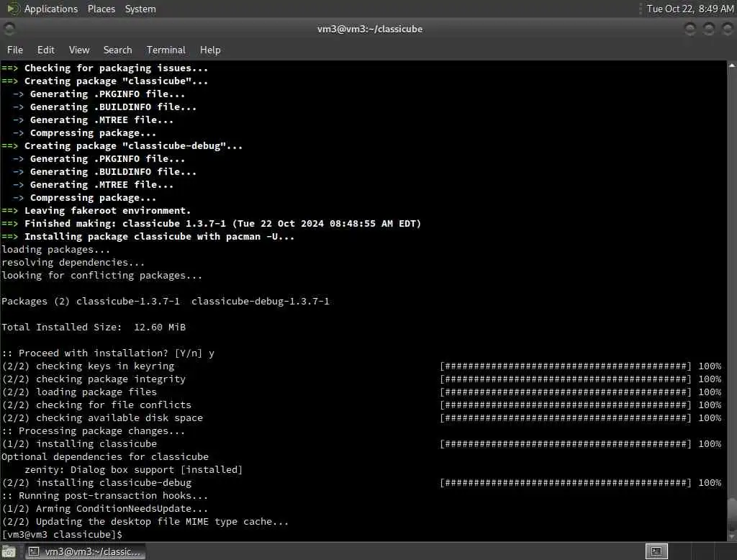Select the vm3@vm3:~/classic... taskbar button
The width and height of the screenshot is (737, 560).
(x=85, y=551)
